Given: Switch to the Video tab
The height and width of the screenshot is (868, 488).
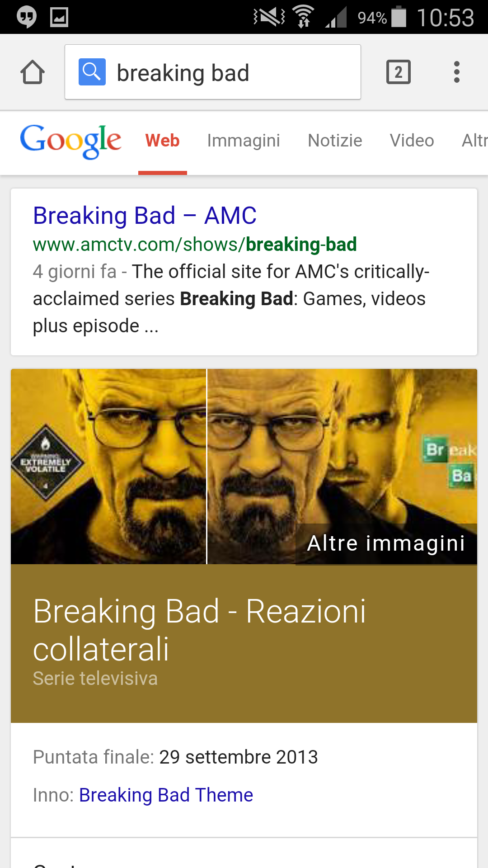Looking at the screenshot, I should tap(412, 141).
